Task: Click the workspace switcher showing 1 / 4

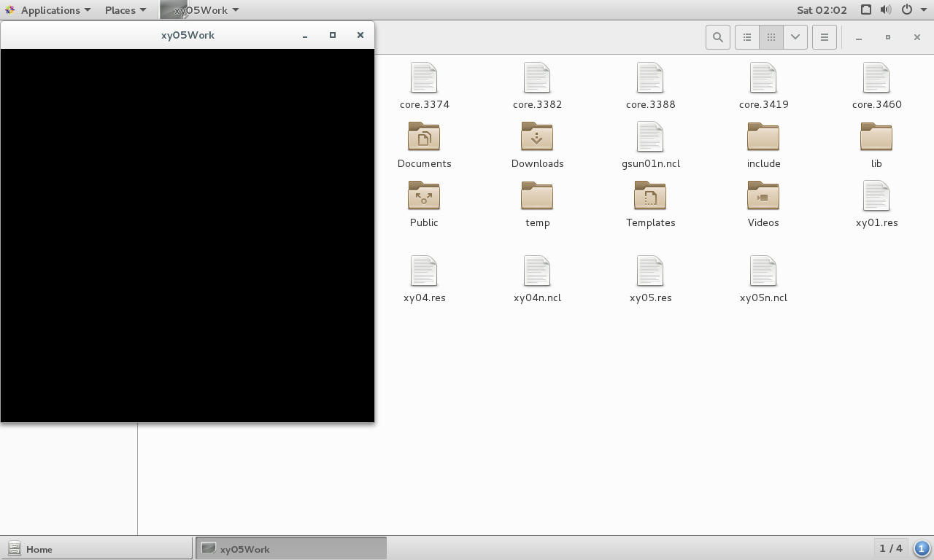Action: (x=891, y=548)
